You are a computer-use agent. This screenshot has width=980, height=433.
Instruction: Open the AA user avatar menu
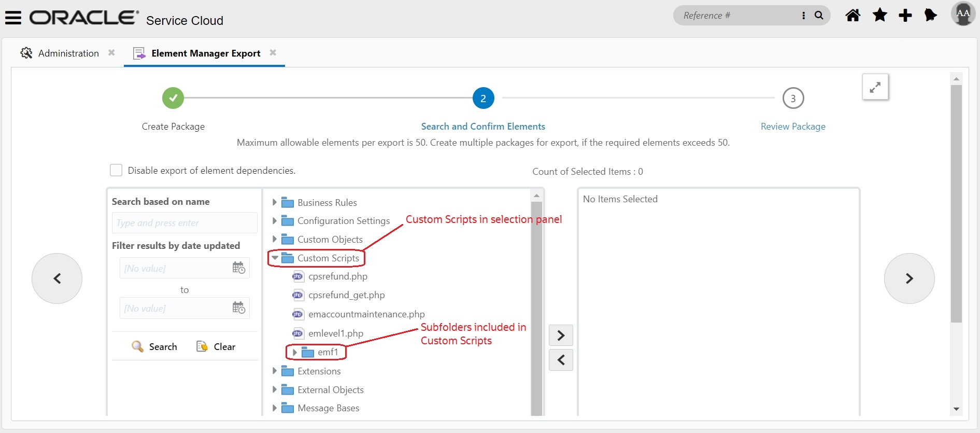click(x=963, y=14)
